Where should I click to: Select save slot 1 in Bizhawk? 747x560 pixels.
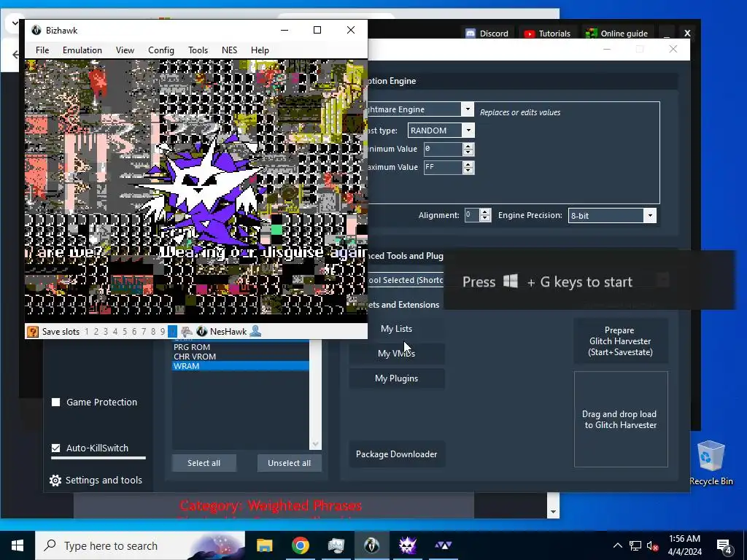87,332
